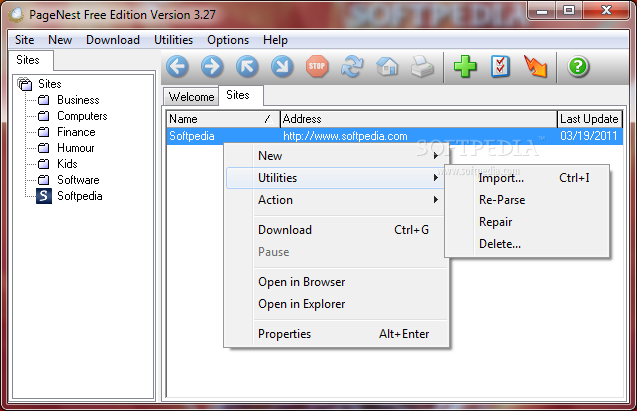Choose Download in context menu
Viewport: 637px width, 411px height.
[336, 230]
